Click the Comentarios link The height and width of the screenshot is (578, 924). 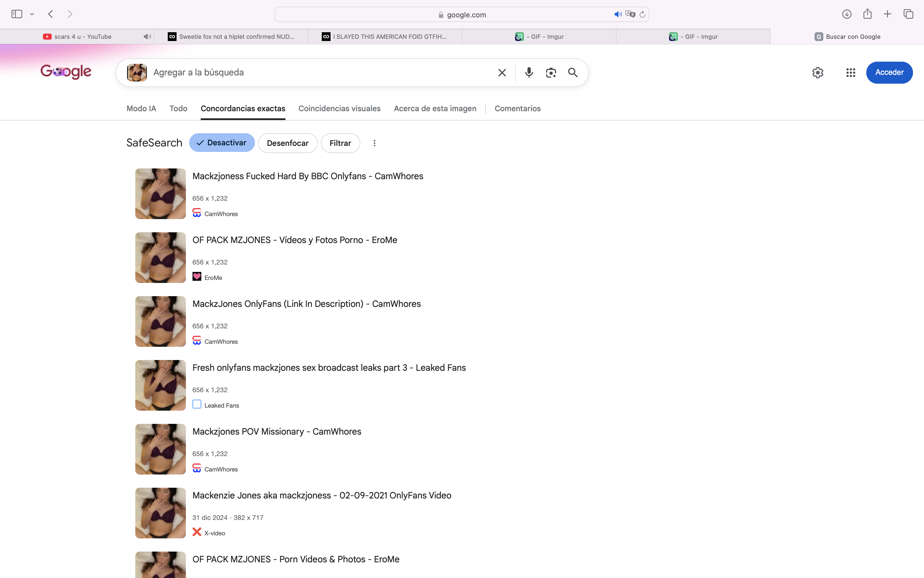517,108
